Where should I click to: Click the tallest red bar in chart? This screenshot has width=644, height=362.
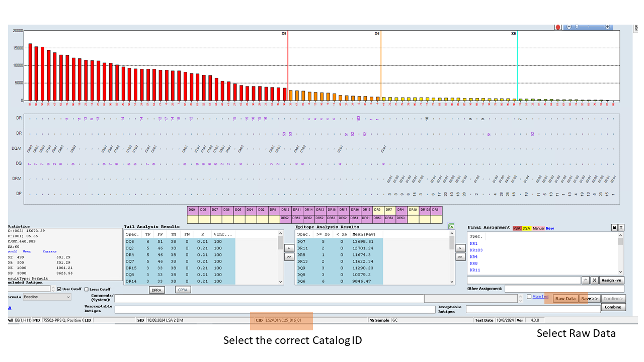pos(30,72)
